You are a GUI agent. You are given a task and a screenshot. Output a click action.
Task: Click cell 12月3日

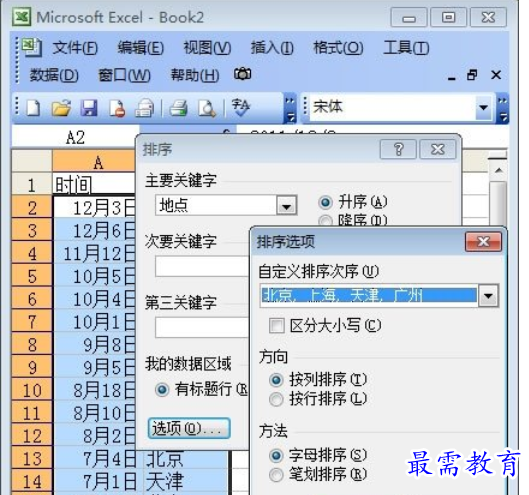pyautogui.click(x=94, y=207)
